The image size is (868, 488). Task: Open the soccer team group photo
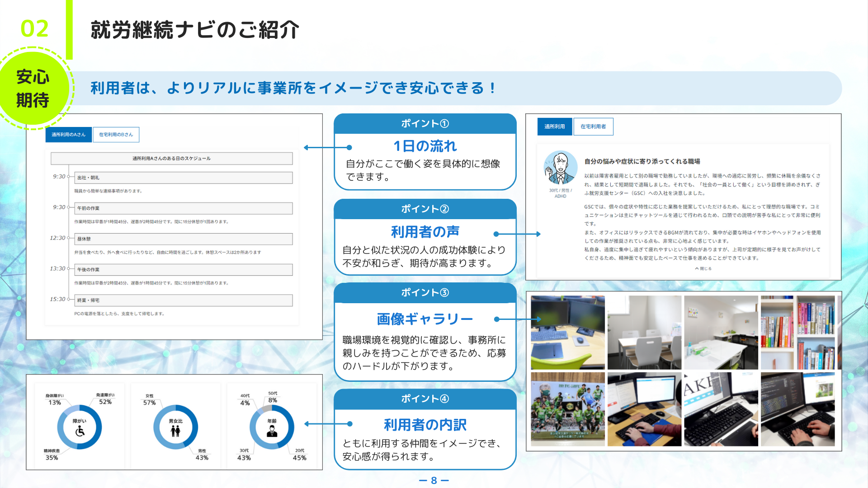pos(567,409)
